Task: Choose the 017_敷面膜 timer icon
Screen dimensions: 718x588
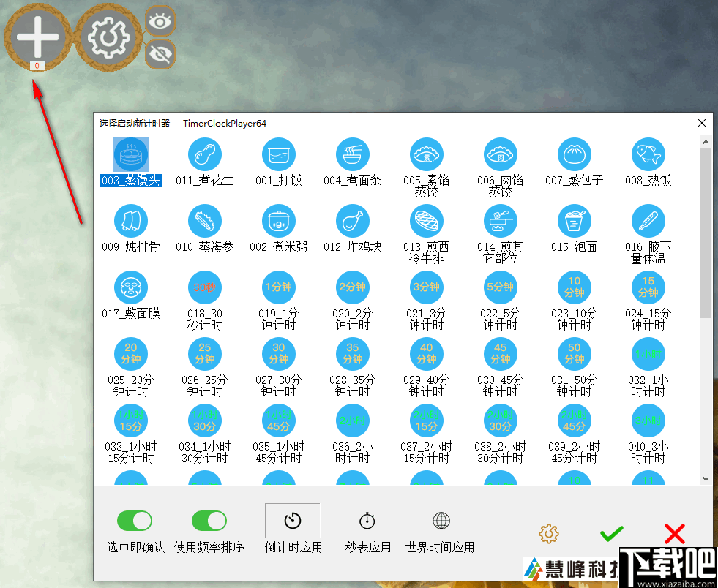Action: (130, 287)
